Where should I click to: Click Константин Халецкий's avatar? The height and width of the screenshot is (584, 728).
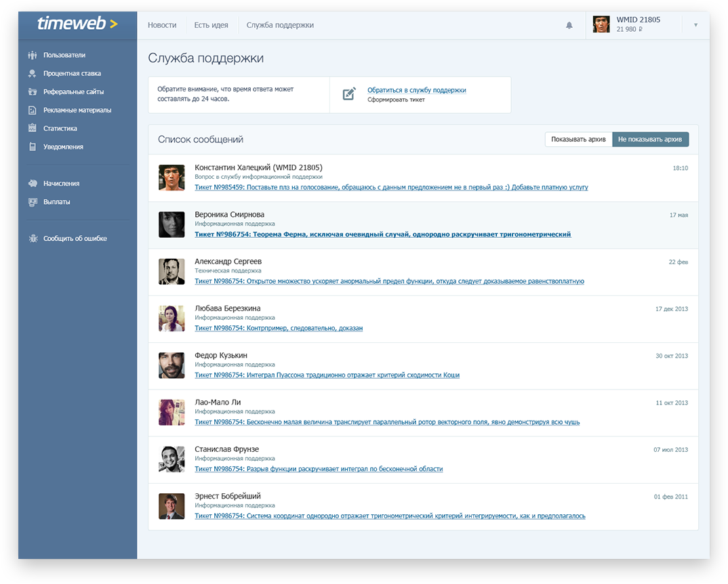[171, 178]
